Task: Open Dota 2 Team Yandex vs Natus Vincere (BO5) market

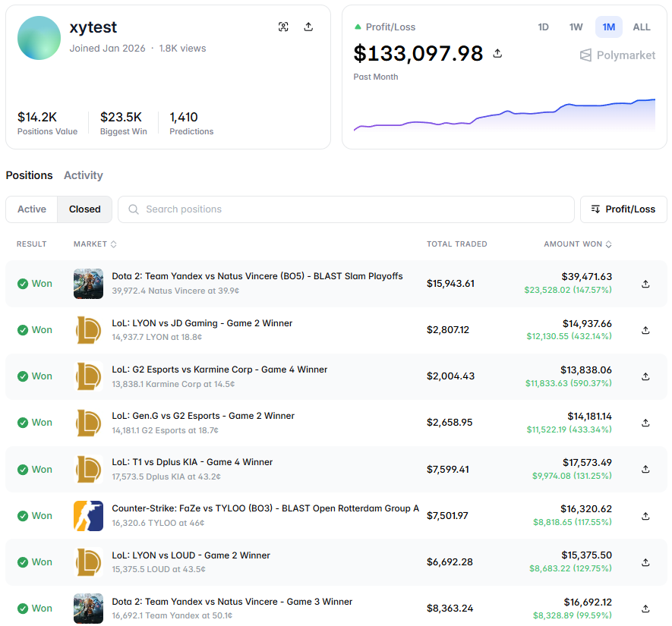Action: click(x=257, y=276)
